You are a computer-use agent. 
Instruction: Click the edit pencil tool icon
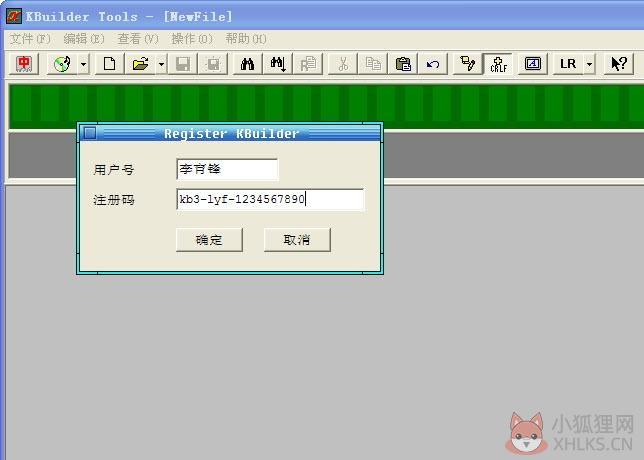point(467,64)
